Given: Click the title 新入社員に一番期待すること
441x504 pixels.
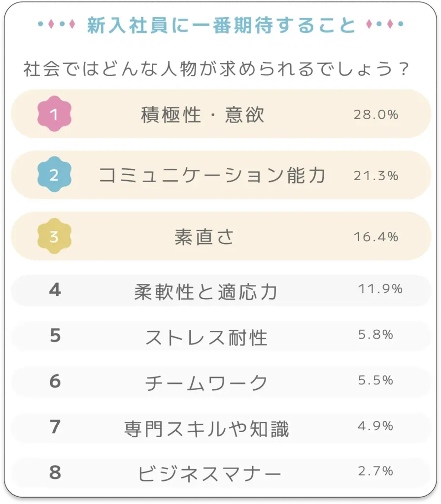Looking at the screenshot, I should point(221,25).
